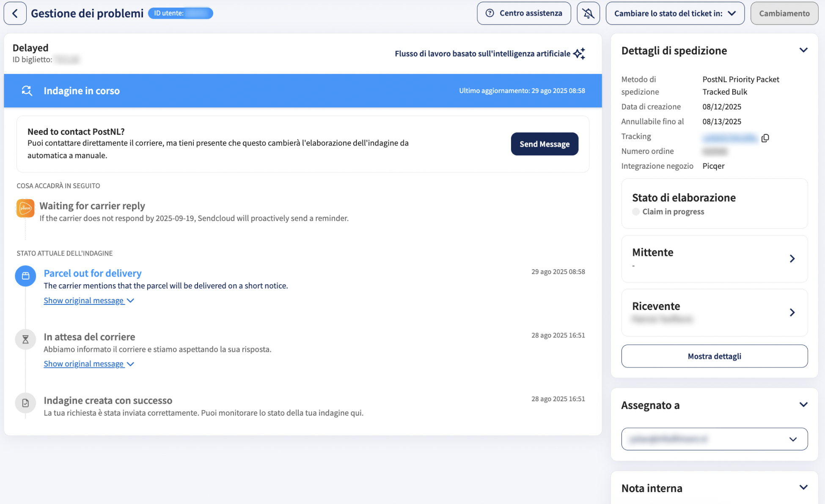Copy the tracking number
The height and width of the screenshot is (504, 825).
tap(765, 138)
